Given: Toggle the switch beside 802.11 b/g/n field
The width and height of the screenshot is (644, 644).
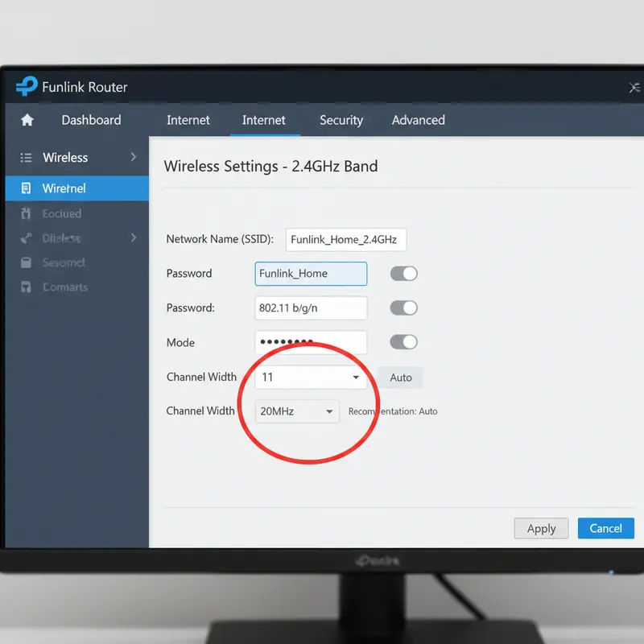Looking at the screenshot, I should (403, 308).
